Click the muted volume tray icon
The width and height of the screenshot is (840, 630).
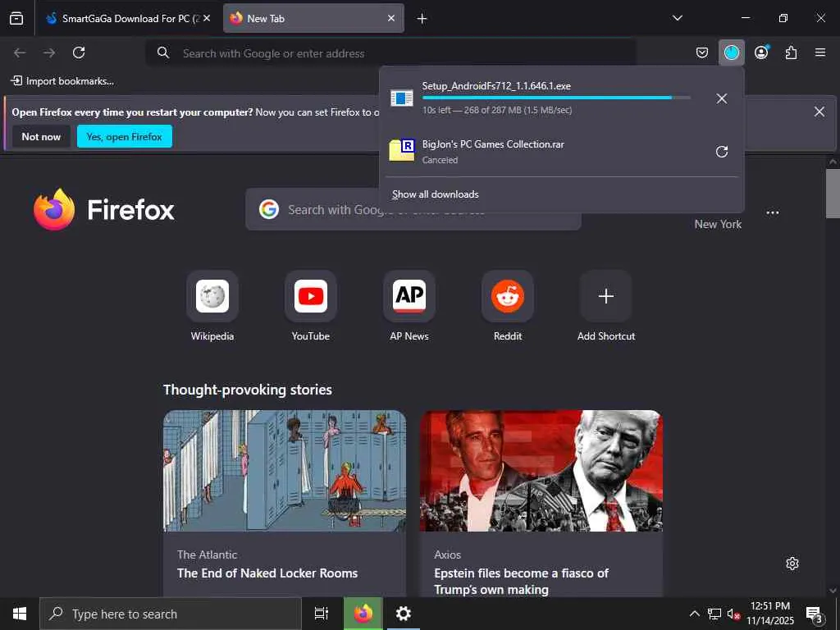coord(733,614)
